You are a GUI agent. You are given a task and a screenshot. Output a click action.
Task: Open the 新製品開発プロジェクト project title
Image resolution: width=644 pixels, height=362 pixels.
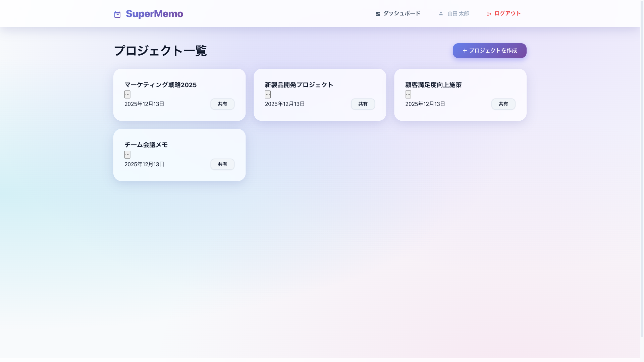(299, 85)
